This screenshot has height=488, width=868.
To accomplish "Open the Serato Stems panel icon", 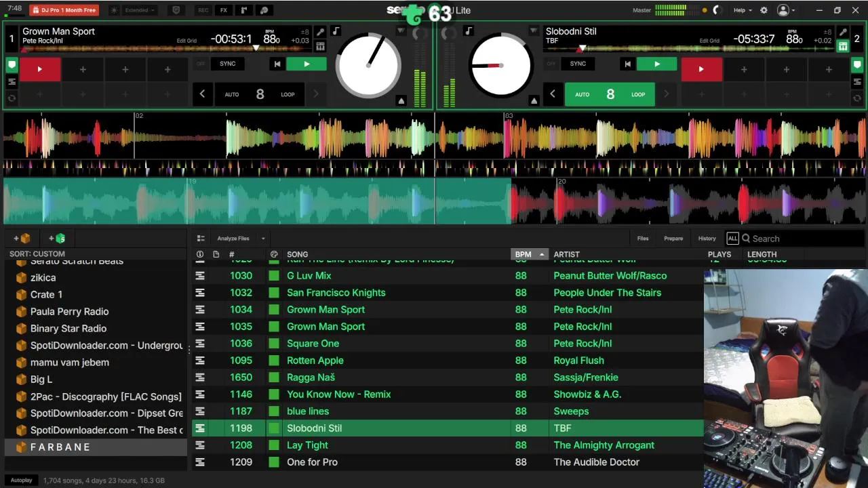I will (265, 10).
